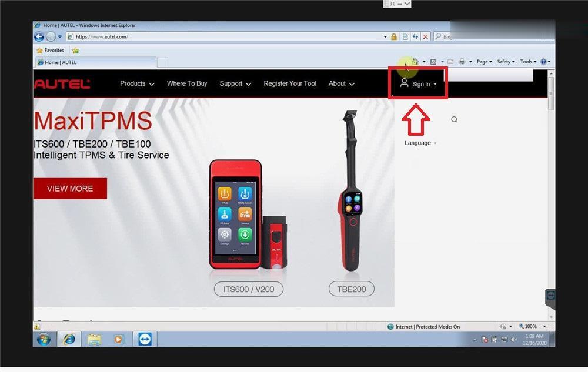The width and height of the screenshot is (588, 372).
Task: Click the vertical scrollbar up arrow
Action: coord(551,73)
